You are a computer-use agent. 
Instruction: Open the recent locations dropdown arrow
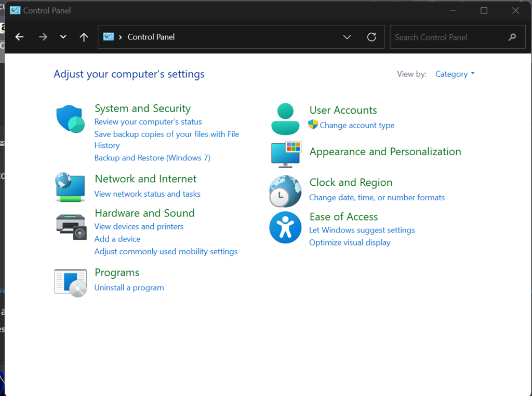pyautogui.click(x=63, y=37)
